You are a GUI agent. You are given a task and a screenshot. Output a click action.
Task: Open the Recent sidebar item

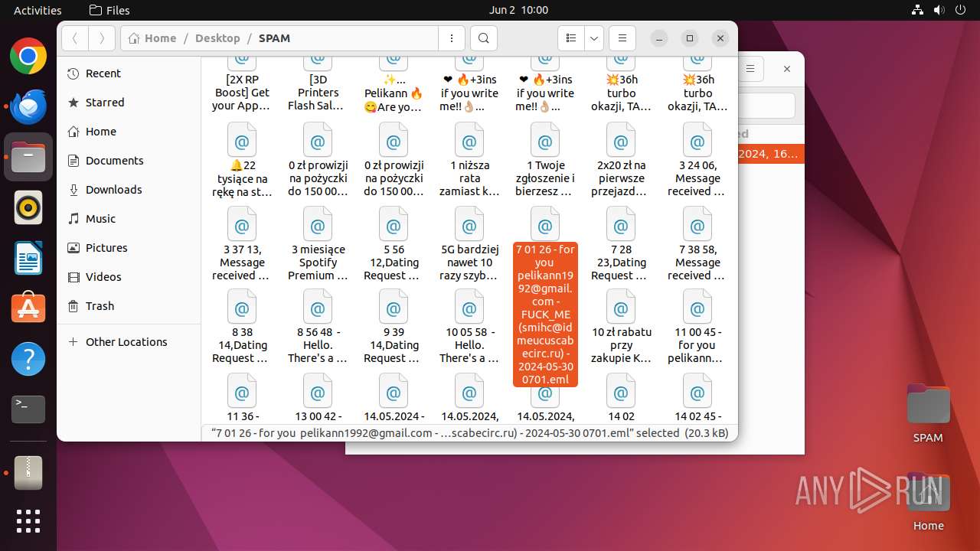[x=129, y=73]
